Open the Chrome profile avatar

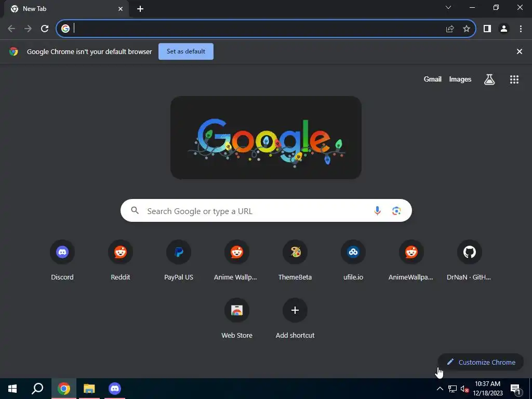click(x=504, y=29)
